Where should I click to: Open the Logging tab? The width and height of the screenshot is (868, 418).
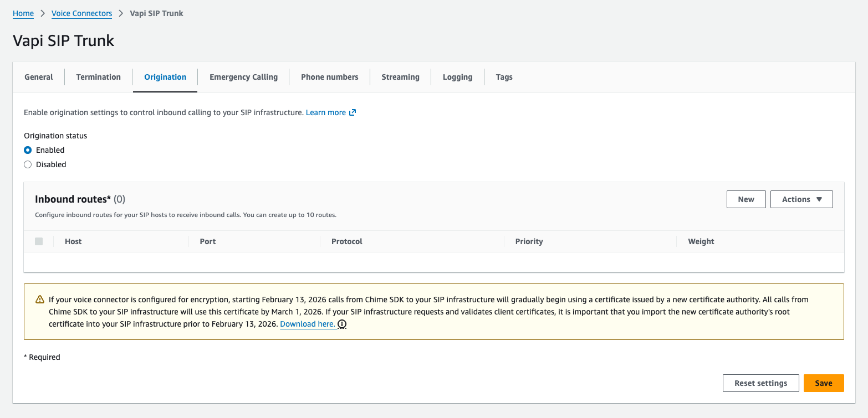pos(457,77)
